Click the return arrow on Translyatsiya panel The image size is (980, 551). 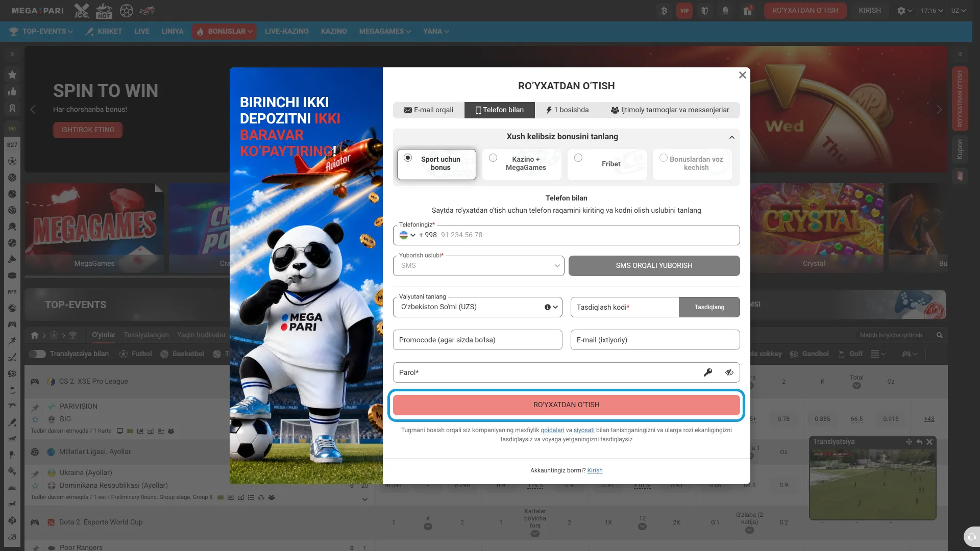click(919, 442)
